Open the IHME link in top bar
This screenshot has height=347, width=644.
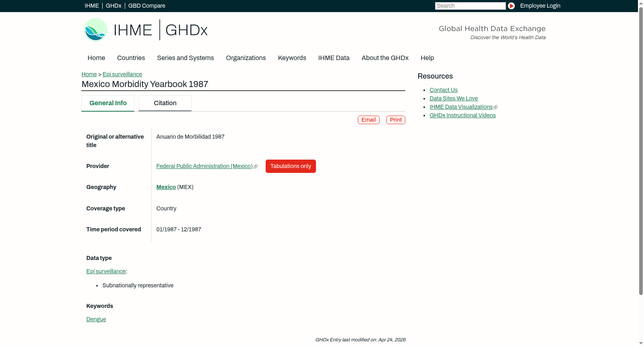[x=92, y=6]
